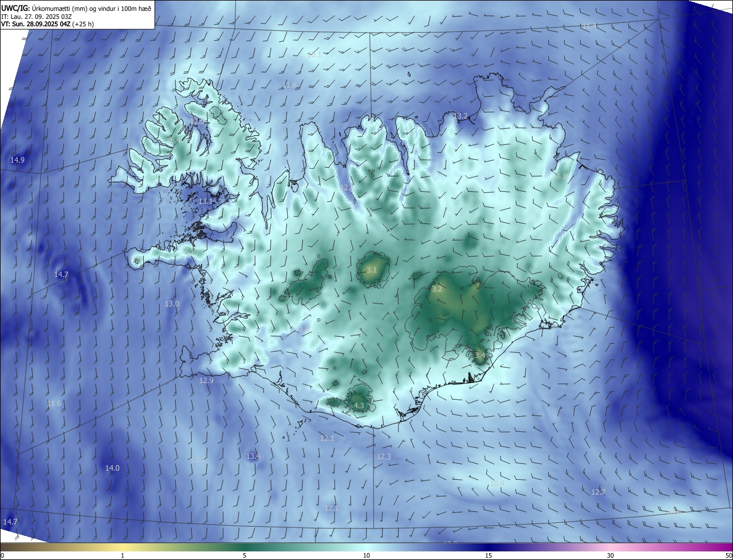Click the 12.9 value near the southwest coast
The height and width of the screenshot is (560, 733).
(206, 380)
